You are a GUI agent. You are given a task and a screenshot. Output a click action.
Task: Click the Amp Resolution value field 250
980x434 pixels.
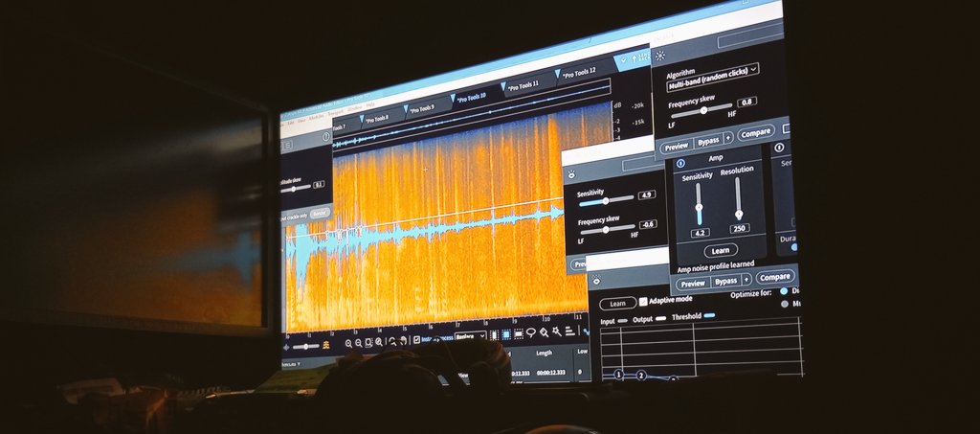[740, 228]
